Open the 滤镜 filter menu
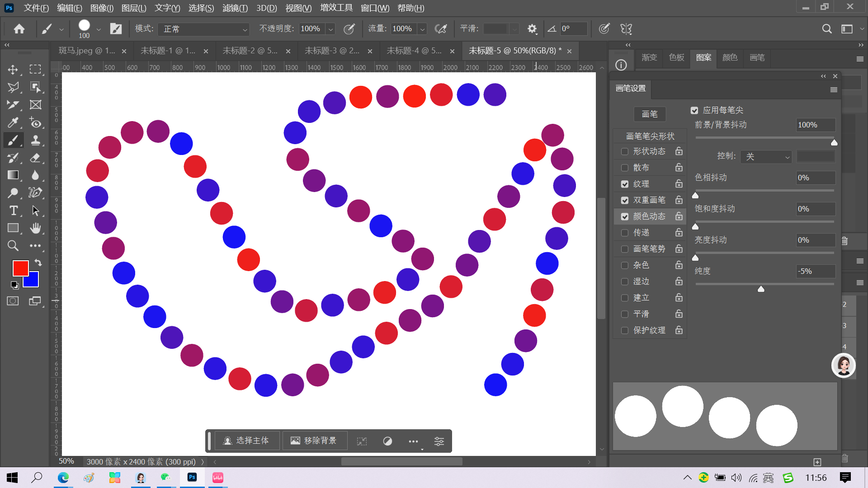Image resolution: width=868 pixels, height=488 pixels. [235, 8]
